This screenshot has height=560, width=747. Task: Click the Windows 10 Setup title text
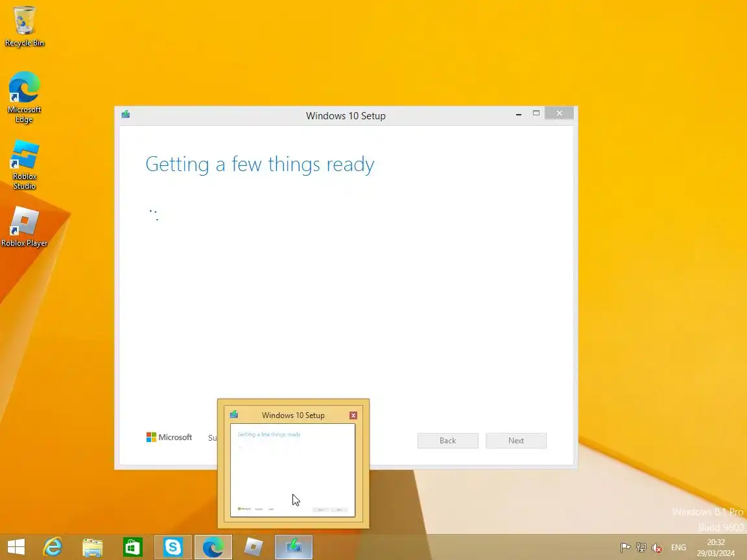click(346, 116)
